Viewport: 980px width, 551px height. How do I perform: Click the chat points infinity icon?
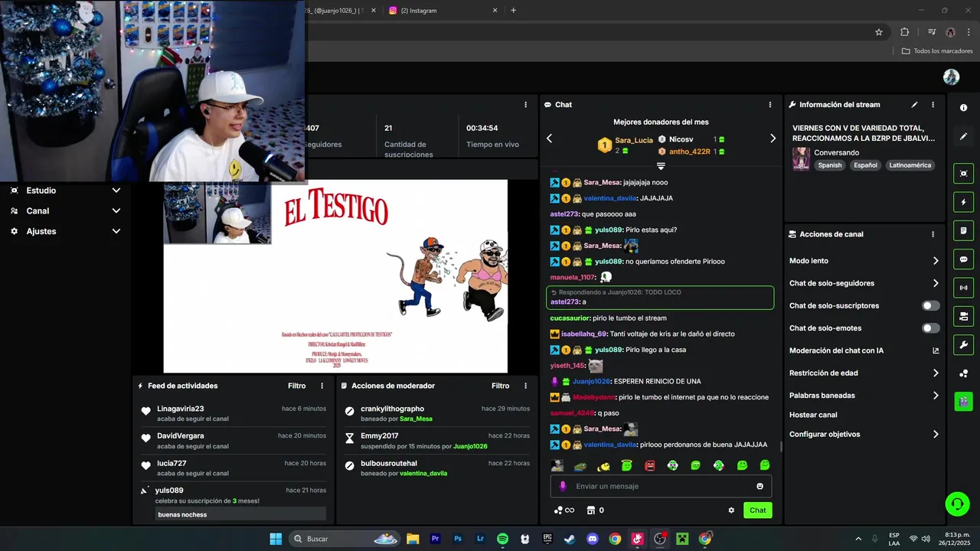pyautogui.click(x=564, y=510)
